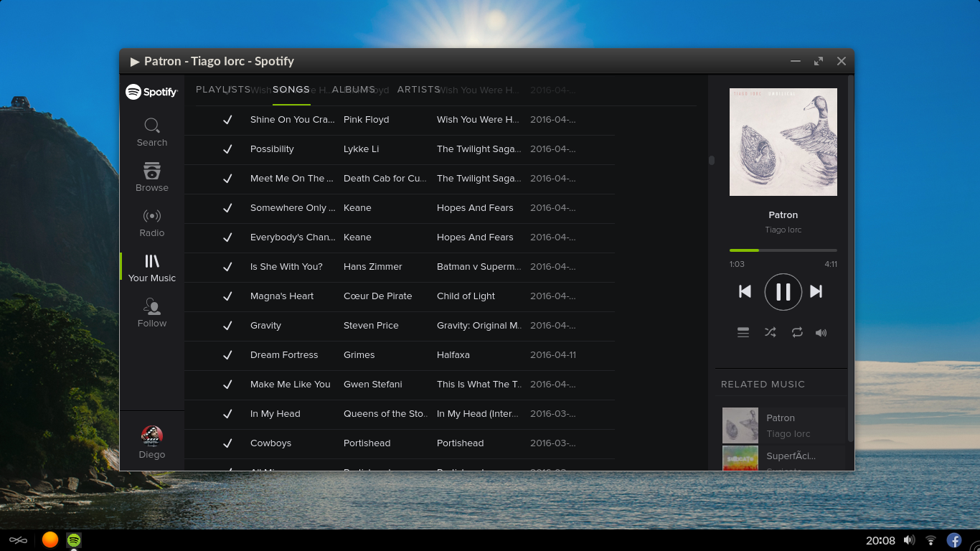Viewport: 980px width, 551px height.
Task: Toggle the checkmark for Gravity
Action: [x=227, y=326]
